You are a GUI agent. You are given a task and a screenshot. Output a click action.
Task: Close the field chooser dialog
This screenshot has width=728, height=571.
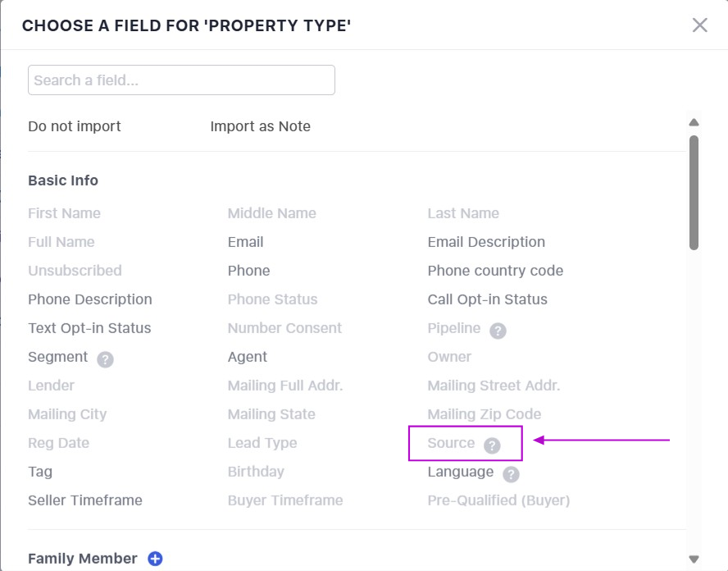(699, 25)
